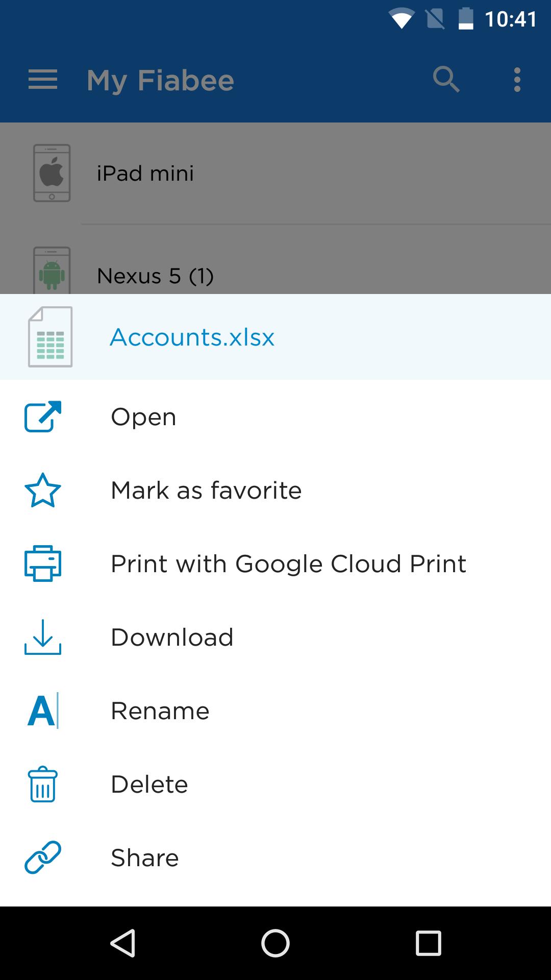551x980 pixels.
Task: Tap the open-external arrow icon
Action: [x=43, y=416]
